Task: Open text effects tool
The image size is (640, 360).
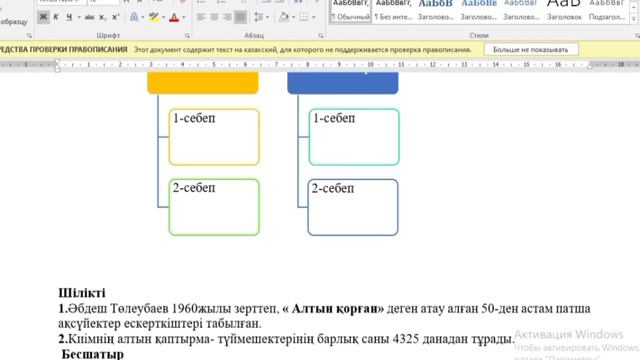Action: pos(134,17)
